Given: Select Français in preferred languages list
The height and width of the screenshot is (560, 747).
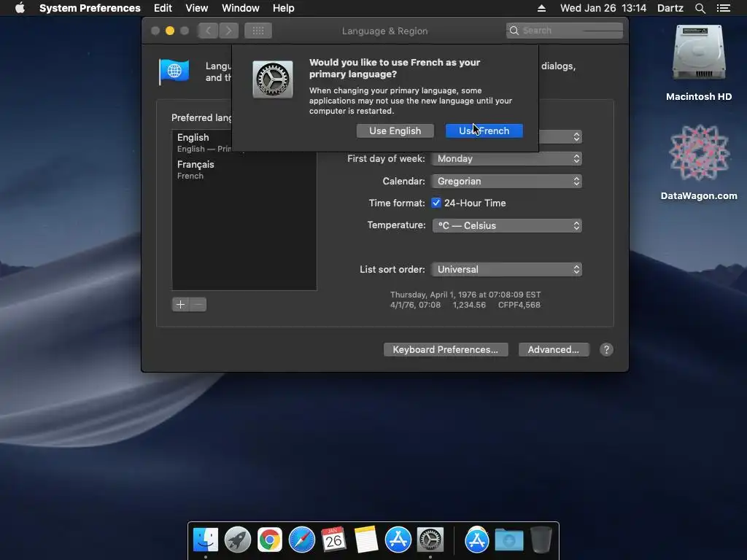Looking at the screenshot, I should point(244,169).
